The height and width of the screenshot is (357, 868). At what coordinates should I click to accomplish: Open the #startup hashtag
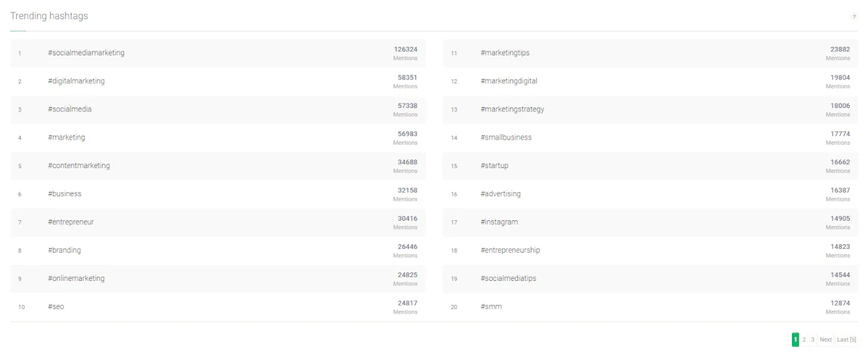point(494,166)
